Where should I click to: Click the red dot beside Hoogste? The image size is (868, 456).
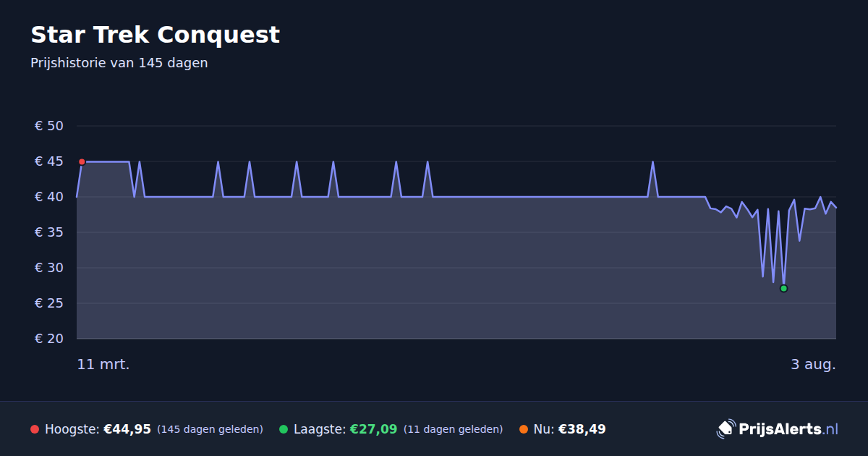click(35, 429)
